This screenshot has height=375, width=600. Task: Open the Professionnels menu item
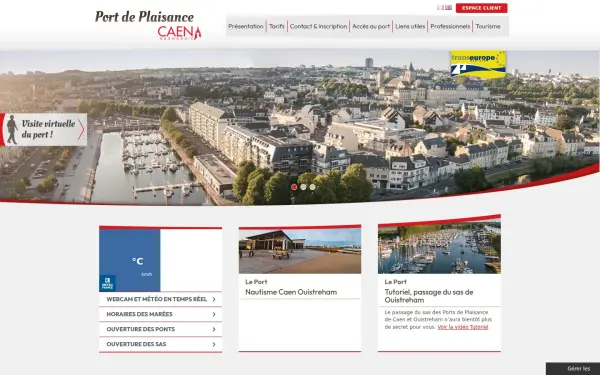click(x=450, y=26)
